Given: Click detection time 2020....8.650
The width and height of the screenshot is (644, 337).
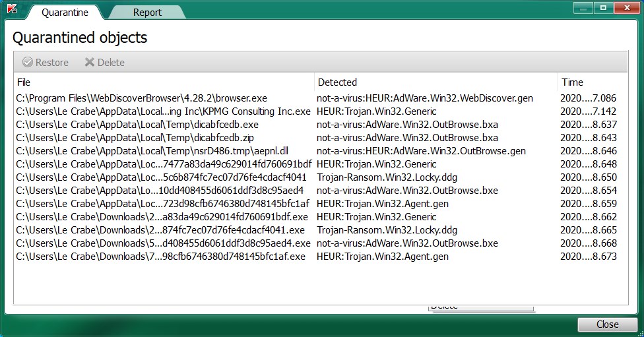Looking at the screenshot, I should pyautogui.click(x=588, y=177).
